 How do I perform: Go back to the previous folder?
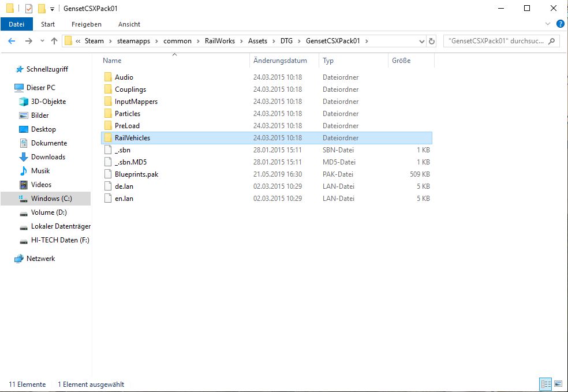[12, 41]
